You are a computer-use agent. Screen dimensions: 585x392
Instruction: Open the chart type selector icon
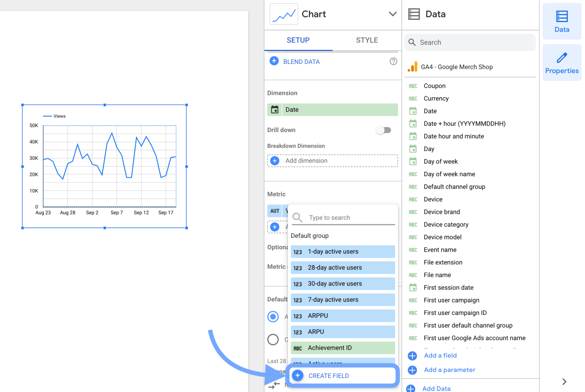[x=283, y=14]
